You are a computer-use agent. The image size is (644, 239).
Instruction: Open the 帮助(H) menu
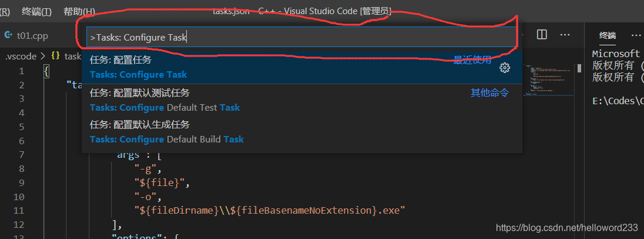[x=79, y=12]
